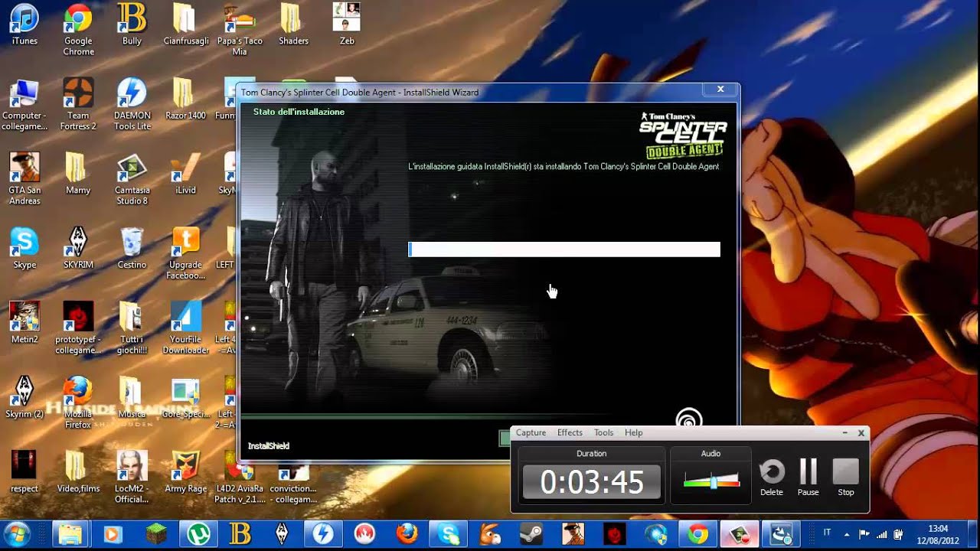Launch Camtasia Studio 8 shortcut
980x551 pixels.
132,178
